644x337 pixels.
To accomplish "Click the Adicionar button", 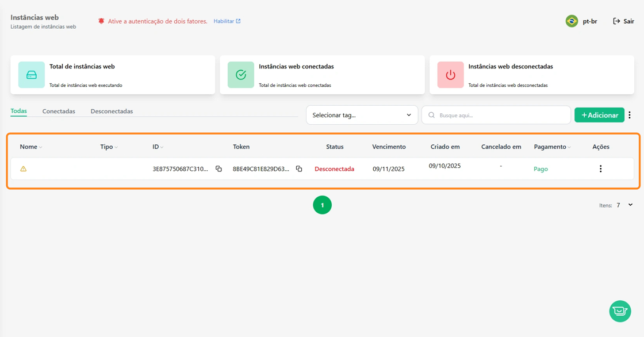I will [x=599, y=115].
